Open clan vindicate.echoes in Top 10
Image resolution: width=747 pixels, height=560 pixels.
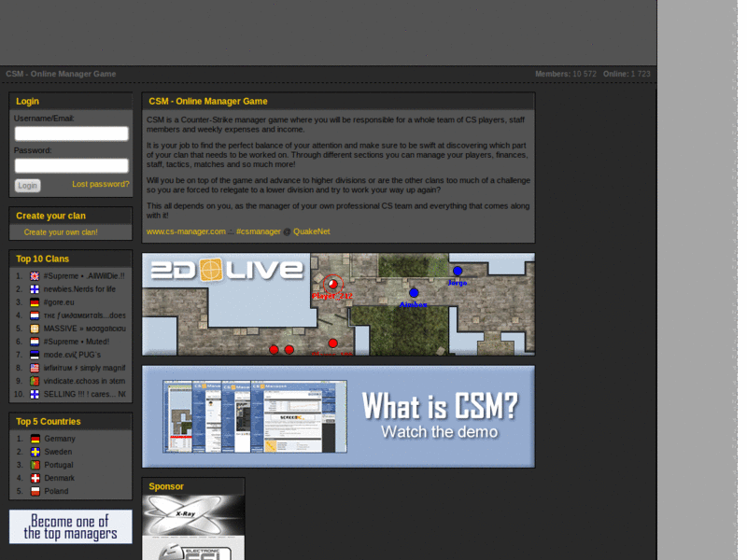click(x=84, y=381)
